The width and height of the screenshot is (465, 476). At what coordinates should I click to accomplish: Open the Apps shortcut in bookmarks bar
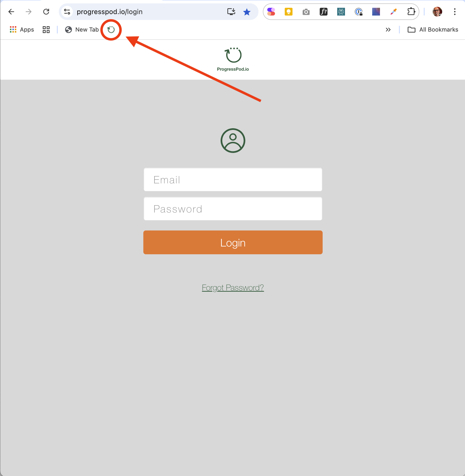[22, 30]
